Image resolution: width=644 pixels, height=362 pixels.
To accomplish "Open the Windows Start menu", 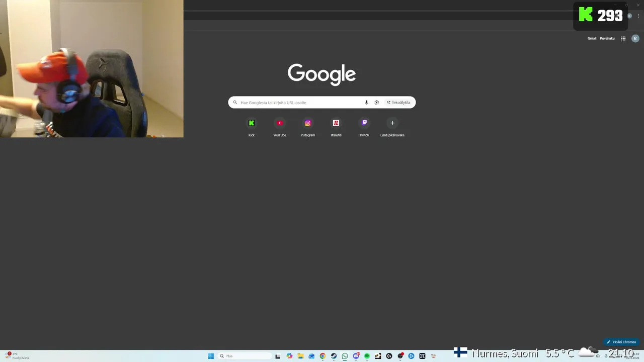I will pyautogui.click(x=211, y=356).
